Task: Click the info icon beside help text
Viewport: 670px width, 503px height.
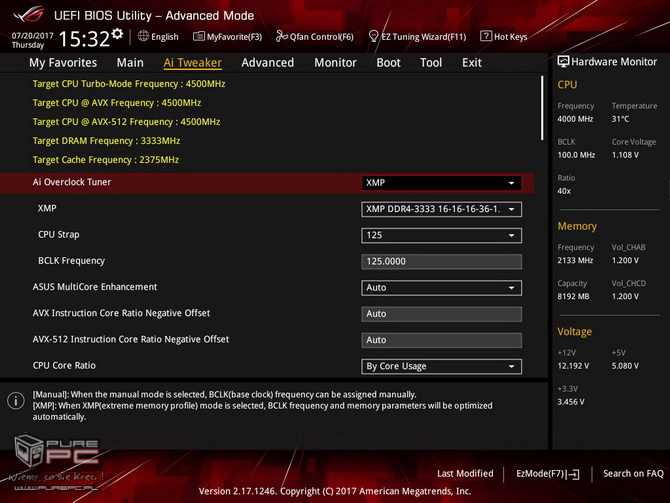Action: 16,401
